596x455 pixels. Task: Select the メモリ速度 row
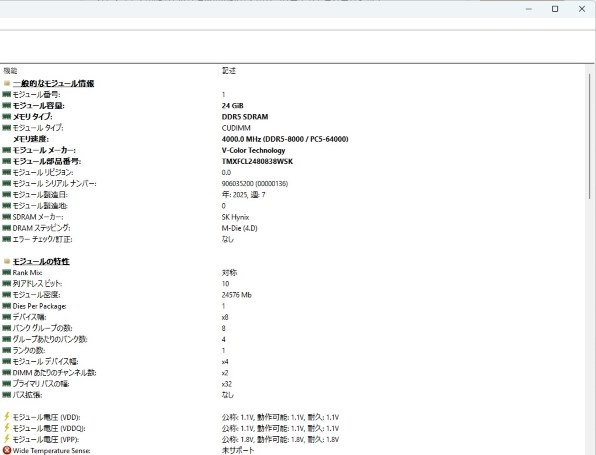point(293,139)
